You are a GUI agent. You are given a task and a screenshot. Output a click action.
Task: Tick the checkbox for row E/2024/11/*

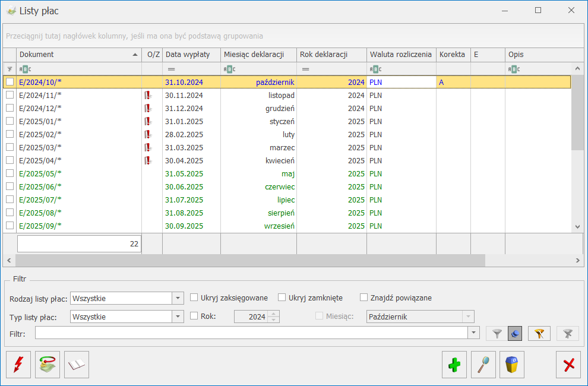click(x=10, y=95)
